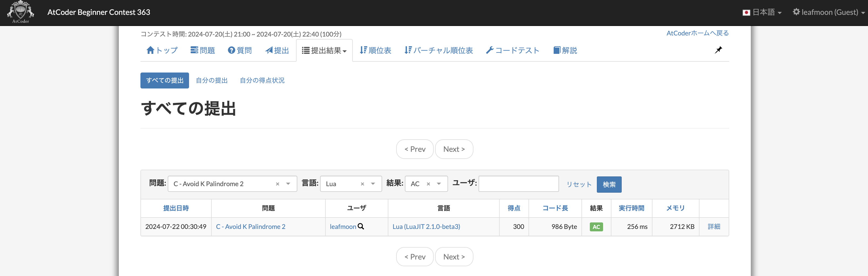Open the 提出結果 dropdown menu
The image size is (868, 276).
click(x=324, y=50)
